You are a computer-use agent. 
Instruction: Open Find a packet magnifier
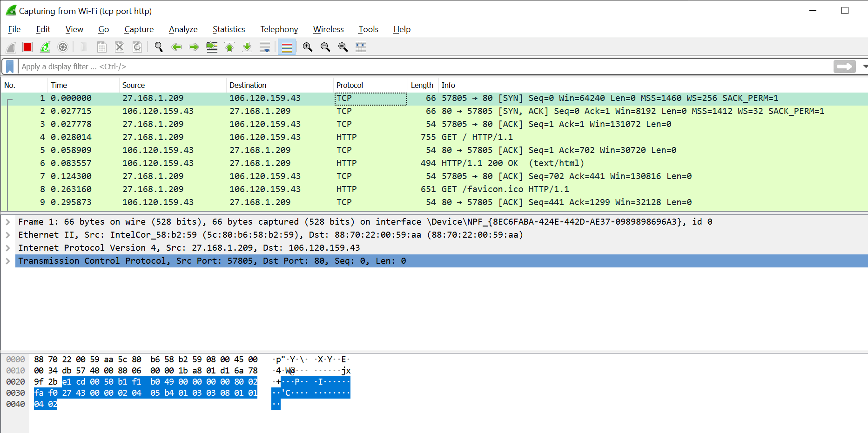coord(159,47)
